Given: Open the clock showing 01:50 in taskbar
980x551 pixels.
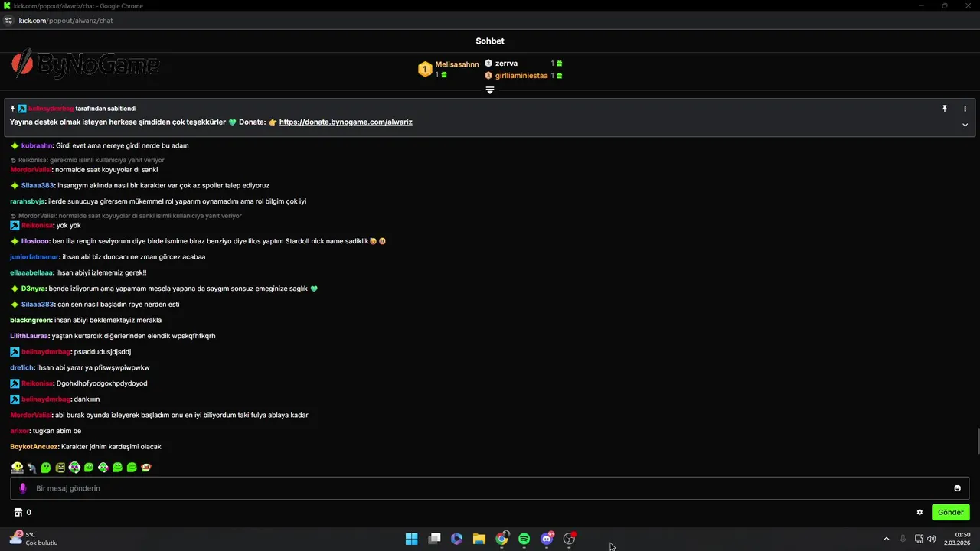Looking at the screenshot, I should coord(958,539).
